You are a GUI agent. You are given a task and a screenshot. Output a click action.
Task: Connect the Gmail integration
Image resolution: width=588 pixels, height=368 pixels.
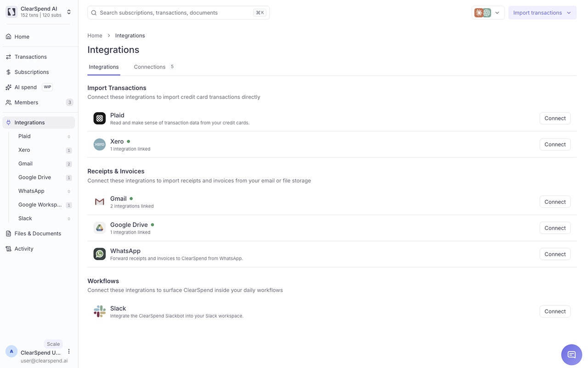pyautogui.click(x=555, y=202)
